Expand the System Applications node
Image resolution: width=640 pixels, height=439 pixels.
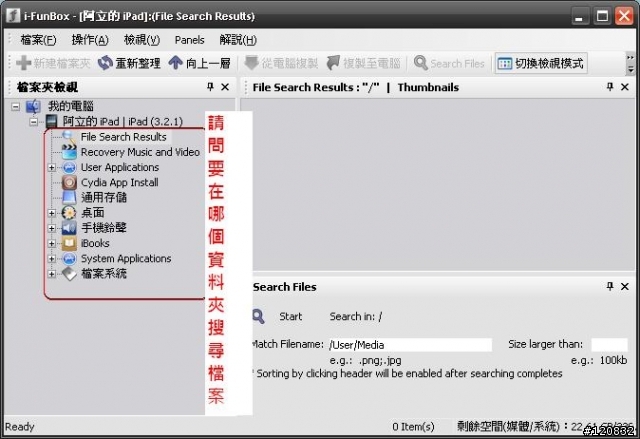pos(52,259)
